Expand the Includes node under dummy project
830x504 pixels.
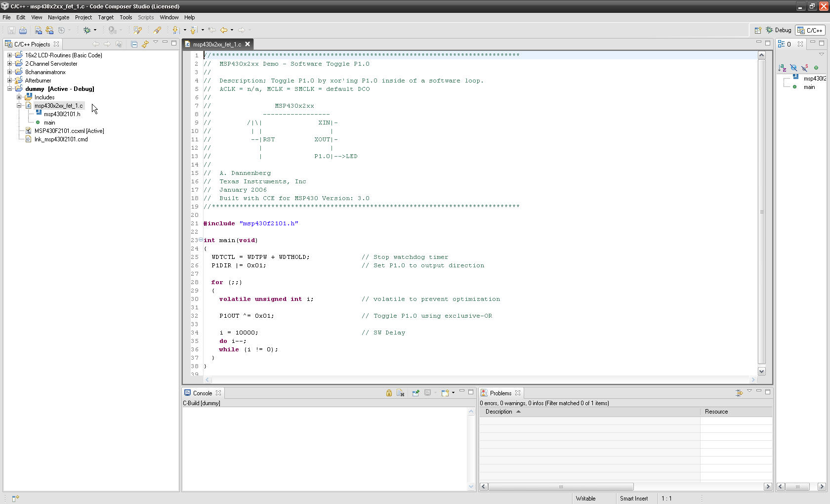point(19,97)
